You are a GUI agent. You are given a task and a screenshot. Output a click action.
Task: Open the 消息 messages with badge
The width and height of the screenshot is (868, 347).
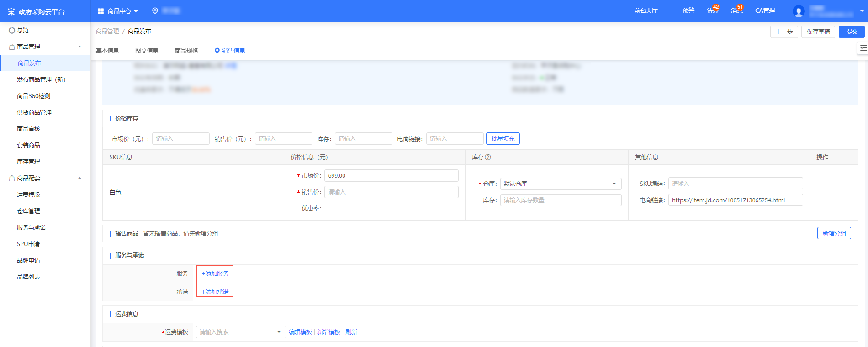[737, 10]
